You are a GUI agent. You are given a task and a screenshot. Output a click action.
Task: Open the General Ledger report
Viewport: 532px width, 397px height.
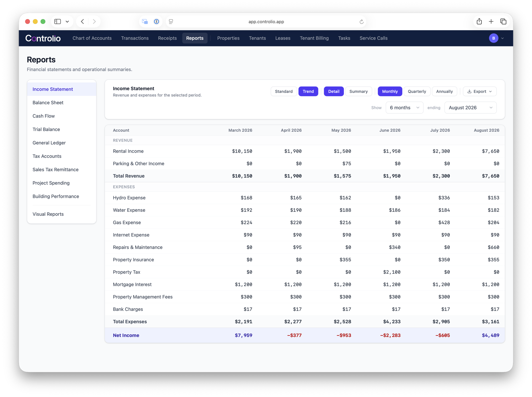click(62, 143)
